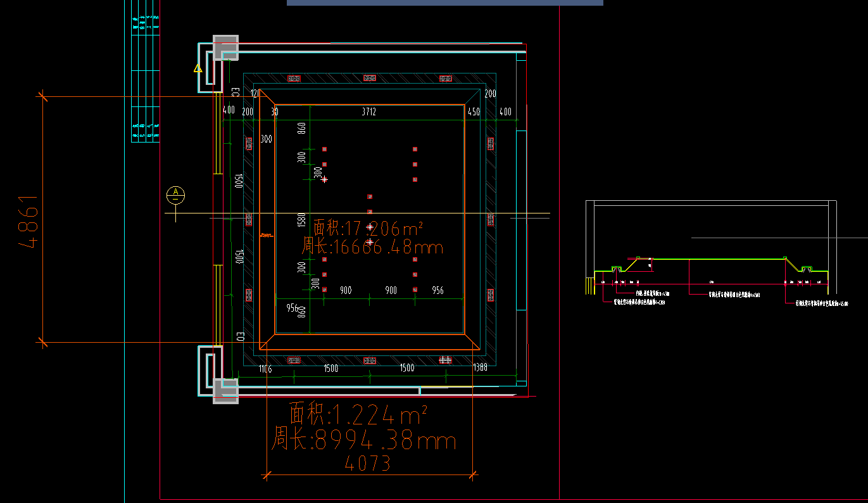Select the 4861 vertical dimension text
This screenshot has height=503, width=868.
pos(29,221)
